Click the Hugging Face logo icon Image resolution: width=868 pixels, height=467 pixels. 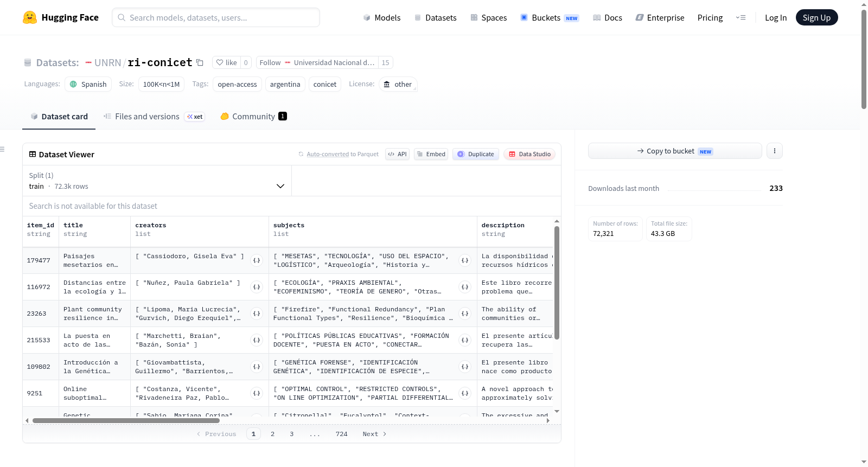coord(30,17)
